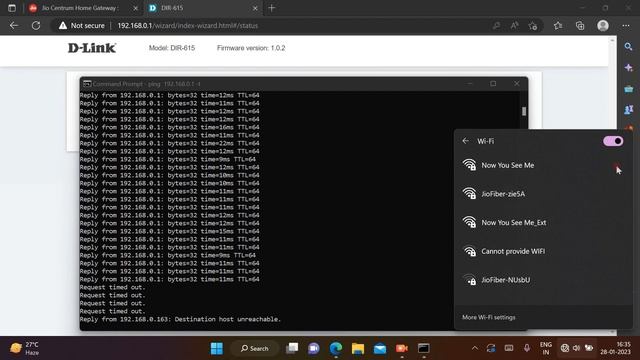Screen dimensions: 640x360
Task: Open File Explorer from the taskbar
Action: pos(358,348)
